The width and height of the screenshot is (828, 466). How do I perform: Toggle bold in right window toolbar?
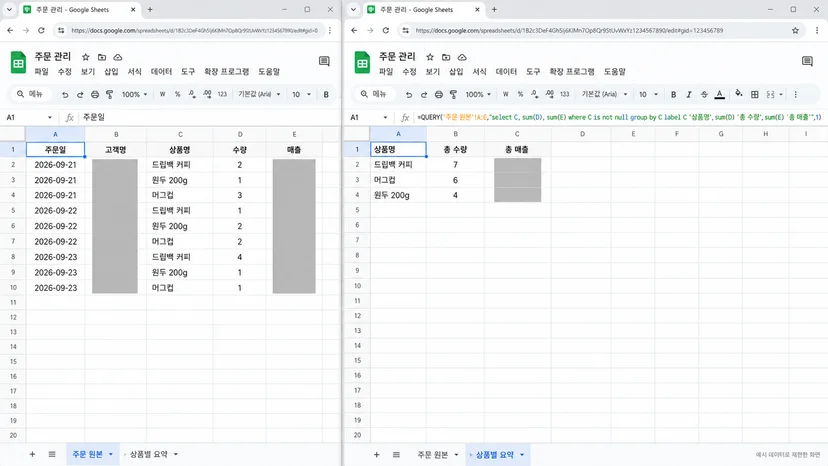[x=673, y=95]
